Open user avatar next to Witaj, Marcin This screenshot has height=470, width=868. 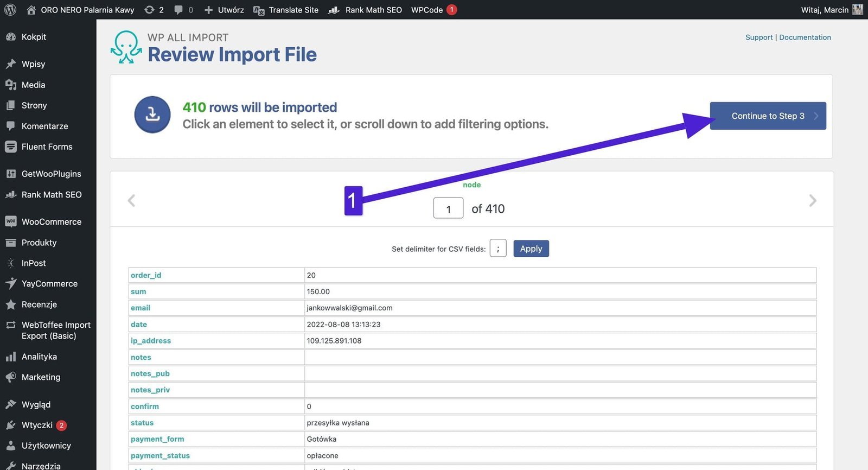click(857, 10)
